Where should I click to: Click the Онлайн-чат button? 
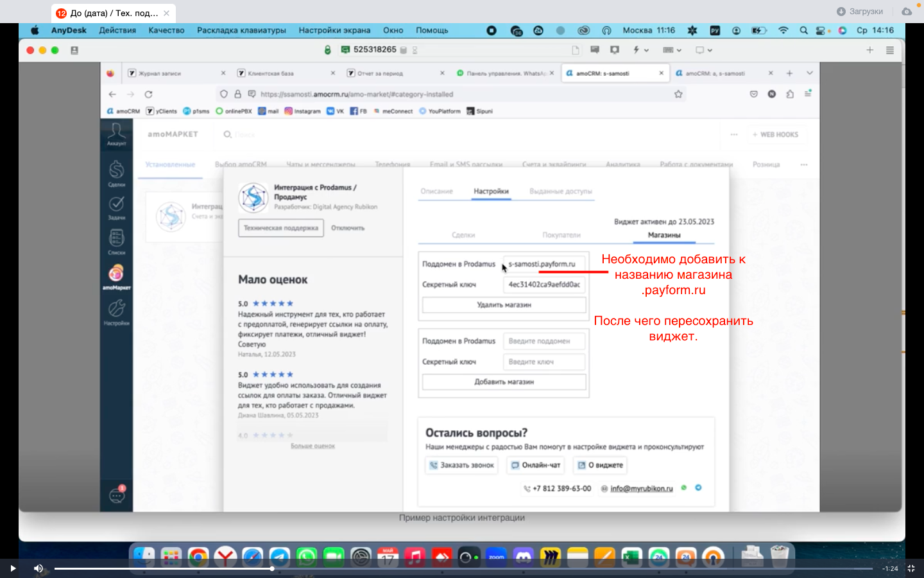[536, 465]
